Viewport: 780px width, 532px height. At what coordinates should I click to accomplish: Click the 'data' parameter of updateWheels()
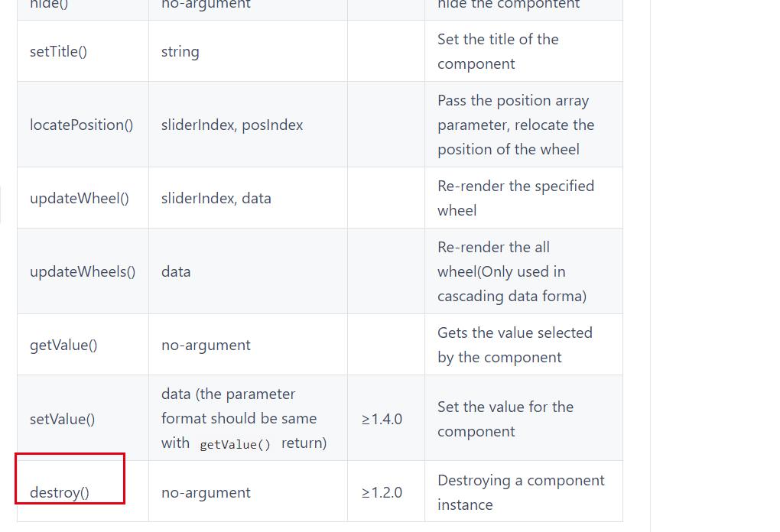tap(176, 271)
